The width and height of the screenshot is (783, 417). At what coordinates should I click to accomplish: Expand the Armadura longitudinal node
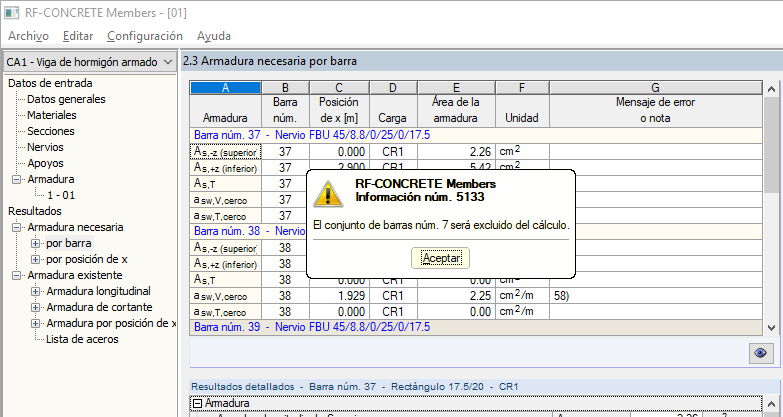(x=35, y=291)
